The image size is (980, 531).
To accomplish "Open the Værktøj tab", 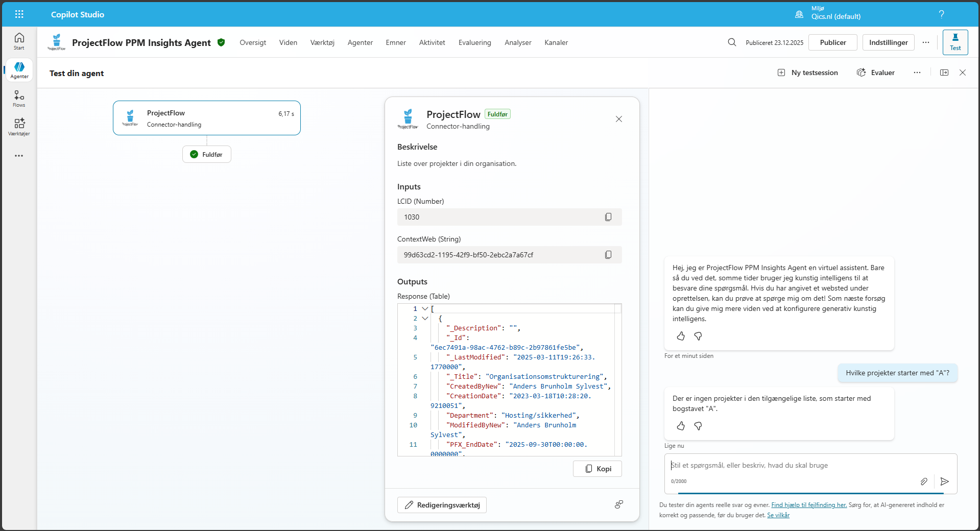I will (322, 42).
